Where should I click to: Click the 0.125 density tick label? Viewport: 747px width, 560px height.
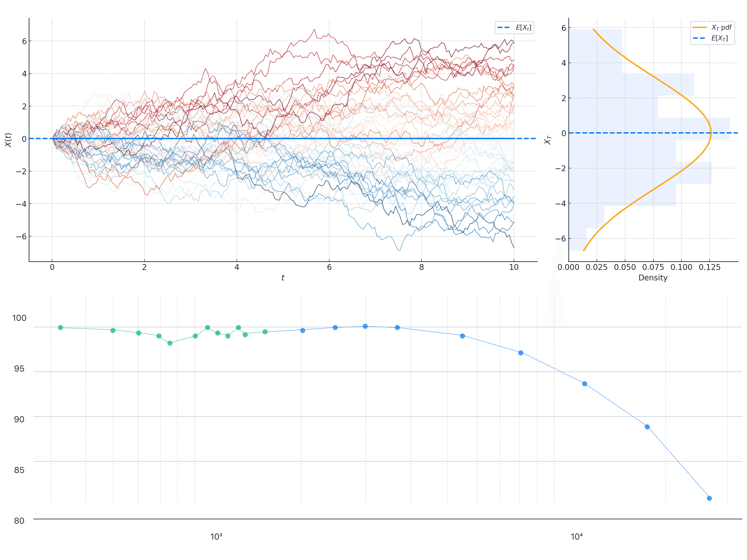(x=710, y=267)
